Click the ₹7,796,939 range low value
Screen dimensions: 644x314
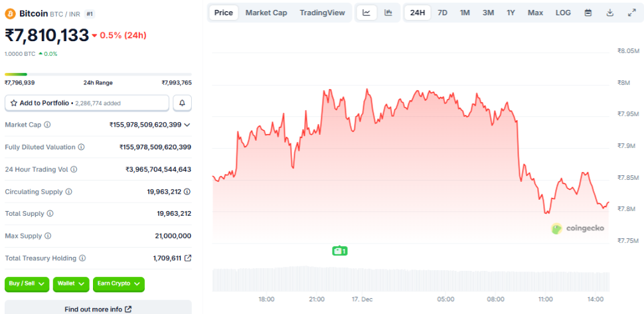[20, 82]
